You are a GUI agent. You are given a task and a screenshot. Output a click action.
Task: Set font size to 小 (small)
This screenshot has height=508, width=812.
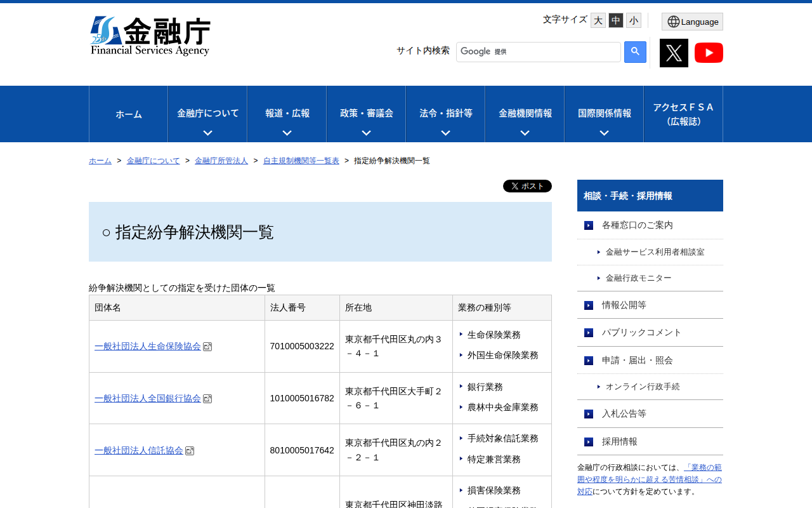pos(633,20)
